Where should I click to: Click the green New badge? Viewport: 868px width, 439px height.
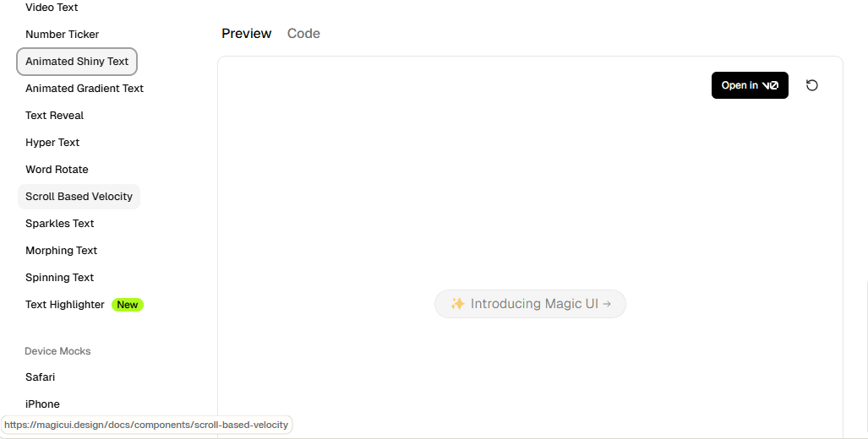click(x=128, y=305)
